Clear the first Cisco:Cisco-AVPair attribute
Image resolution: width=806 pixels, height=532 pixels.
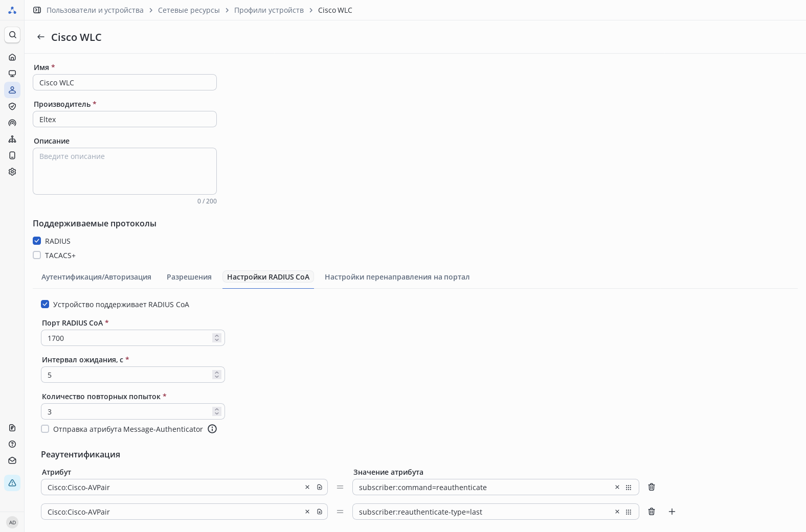[307, 487]
